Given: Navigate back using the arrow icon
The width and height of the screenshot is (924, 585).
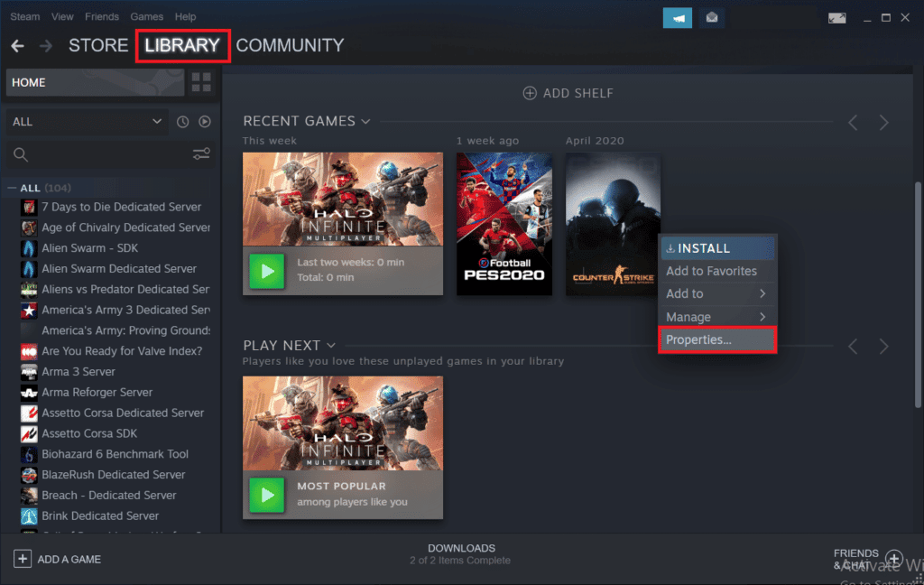Looking at the screenshot, I should point(17,45).
